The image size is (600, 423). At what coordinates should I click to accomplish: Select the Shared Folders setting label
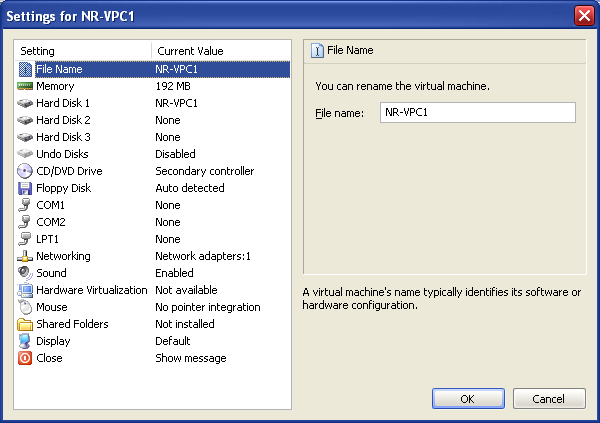(72, 324)
